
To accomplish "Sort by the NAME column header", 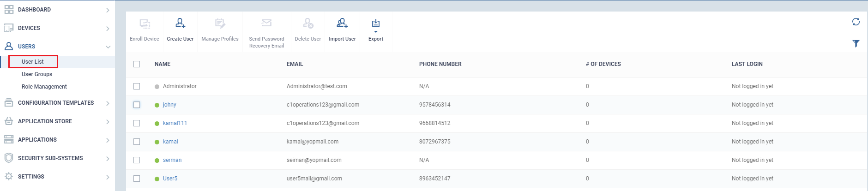I will coord(163,64).
